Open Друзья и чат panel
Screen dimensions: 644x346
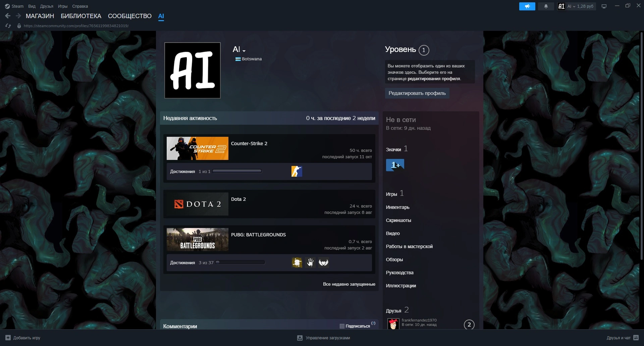coord(623,338)
